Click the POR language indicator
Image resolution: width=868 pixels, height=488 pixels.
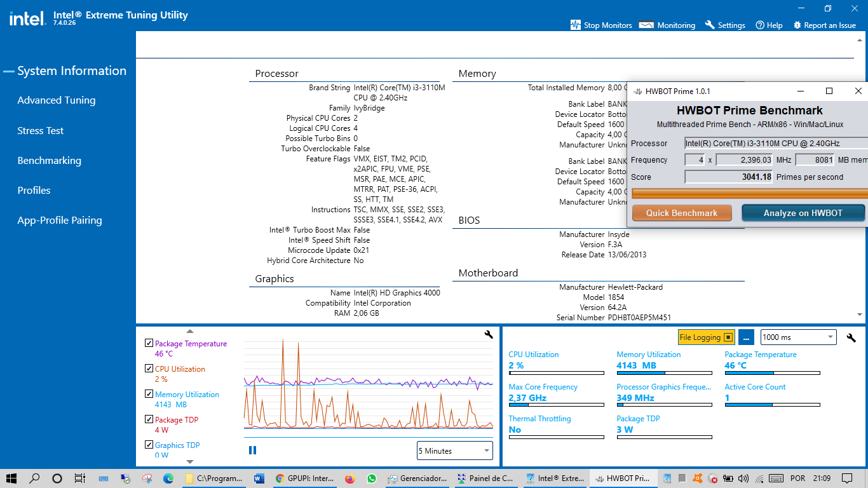tap(797, 478)
